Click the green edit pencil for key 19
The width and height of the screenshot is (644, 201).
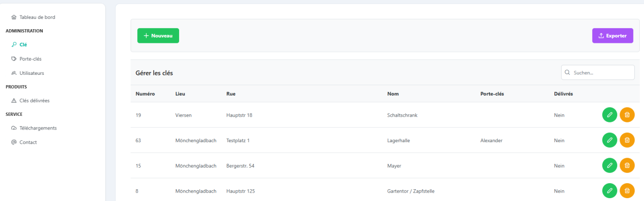(x=609, y=115)
